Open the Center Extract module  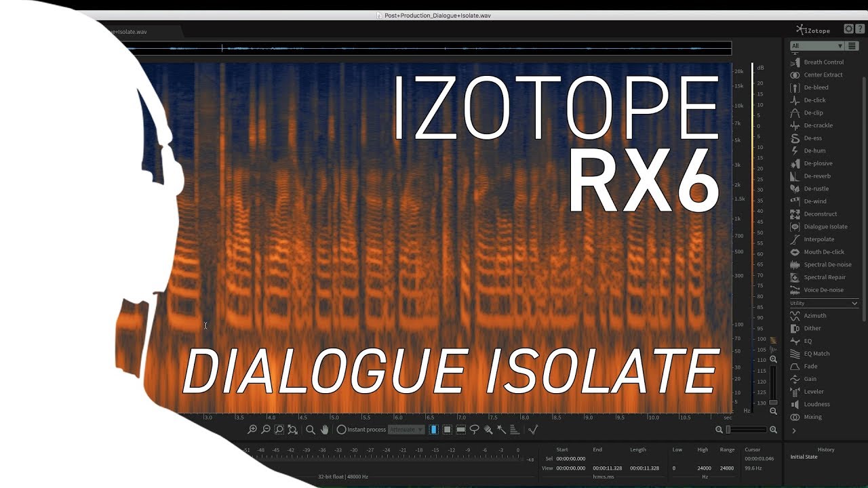(x=817, y=75)
